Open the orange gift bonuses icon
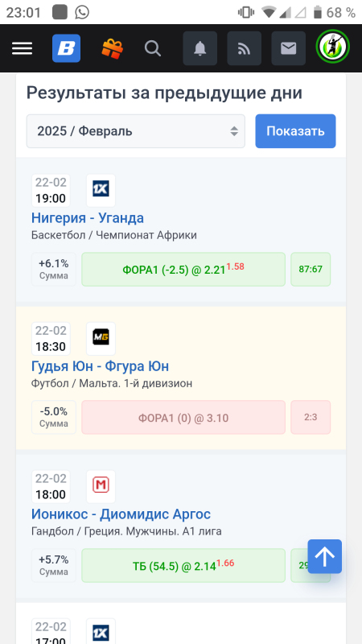Image resolution: width=362 pixels, height=644 pixels. click(x=112, y=48)
